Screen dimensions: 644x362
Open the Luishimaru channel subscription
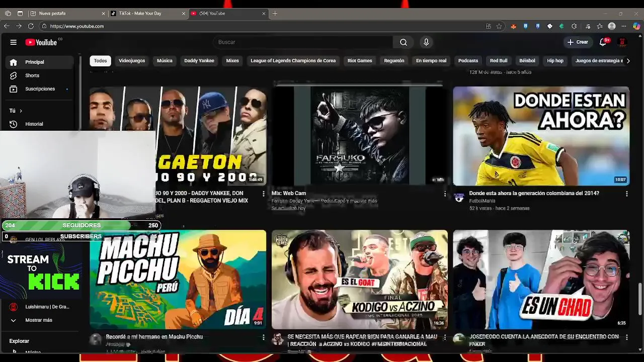coord(40,307)
